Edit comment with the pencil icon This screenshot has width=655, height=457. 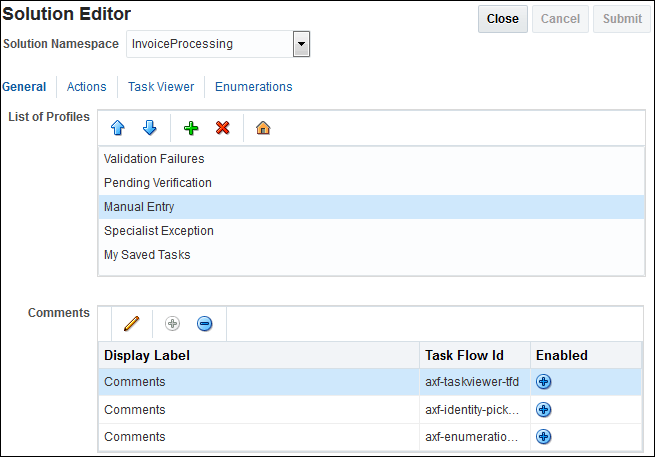click(132, 324)
